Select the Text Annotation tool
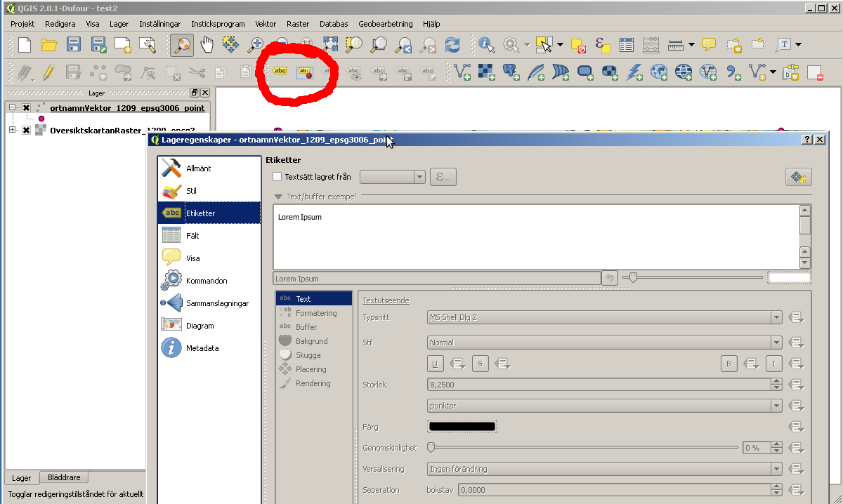The height and width of the screenshot is (504, 843). (x=783, y=45)
